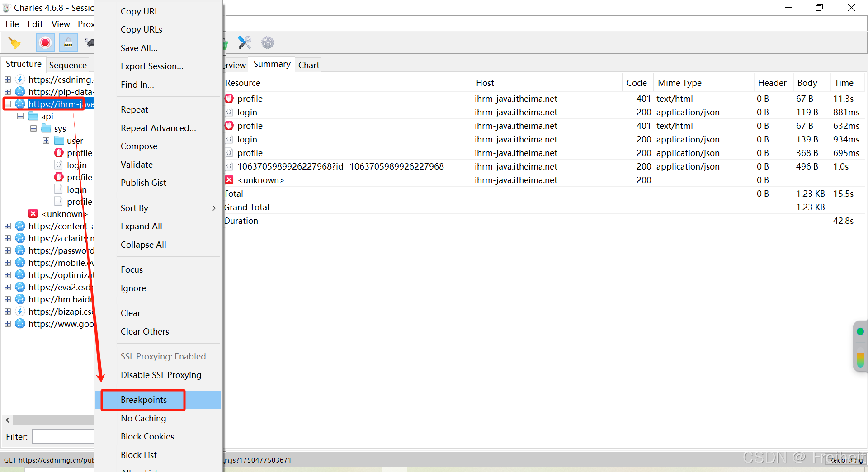Select the www.goo globe host icon
This screenshot has height=472, width=868.
coord(20,324)
